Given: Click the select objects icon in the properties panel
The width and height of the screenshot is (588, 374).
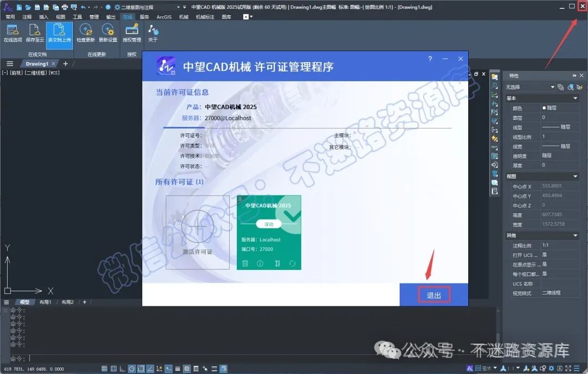Looking at the screenshot, I should point(571,87).
